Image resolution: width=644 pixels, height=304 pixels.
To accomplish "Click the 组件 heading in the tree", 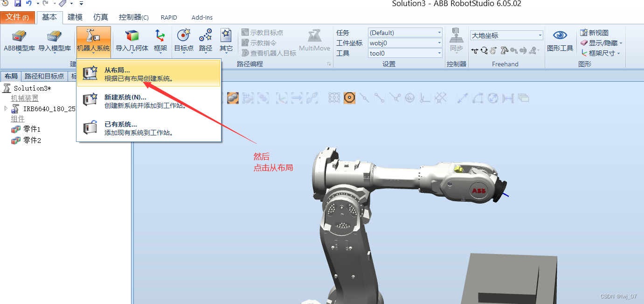I will [x=18, y=119].
